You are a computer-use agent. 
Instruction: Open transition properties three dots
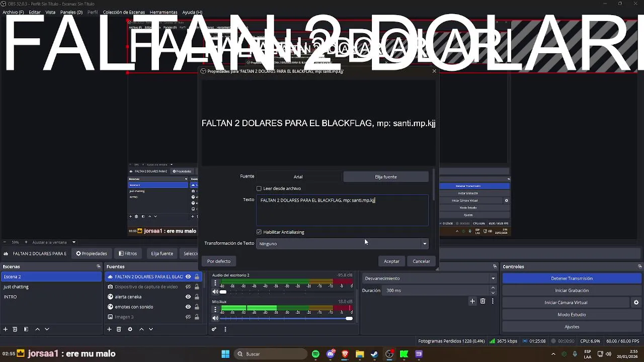pyautogui.click(x=493, y=301)
